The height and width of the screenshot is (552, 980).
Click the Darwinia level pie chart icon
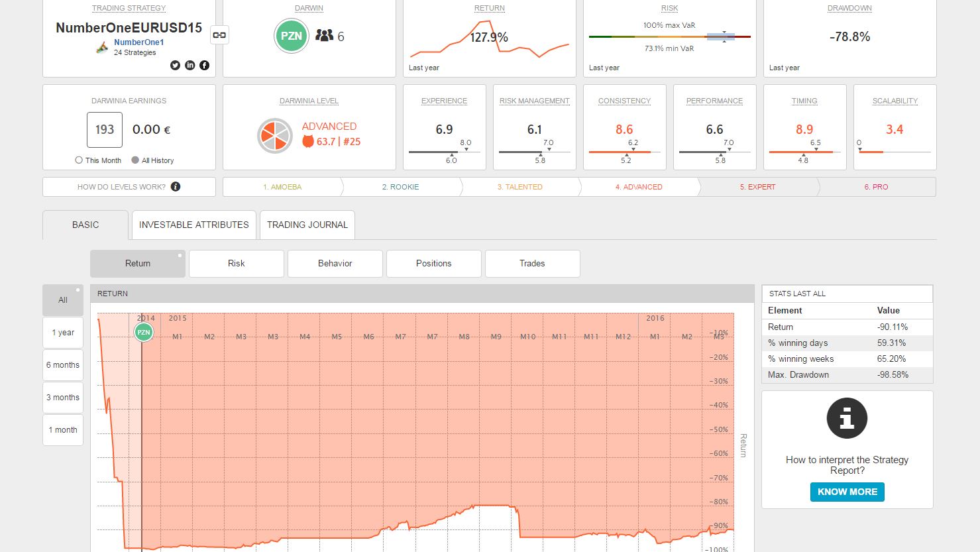point(274,135)
